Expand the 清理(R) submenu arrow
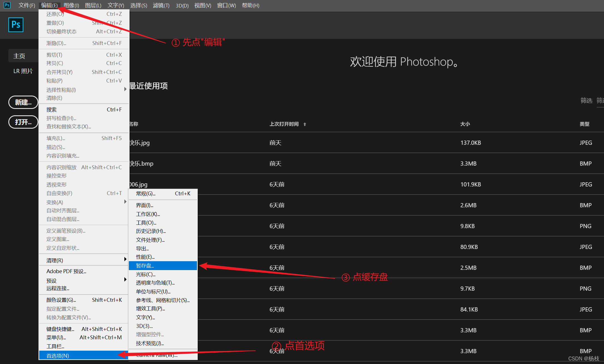604x364 pixels. pyautogui.click(x=125, y=259)
